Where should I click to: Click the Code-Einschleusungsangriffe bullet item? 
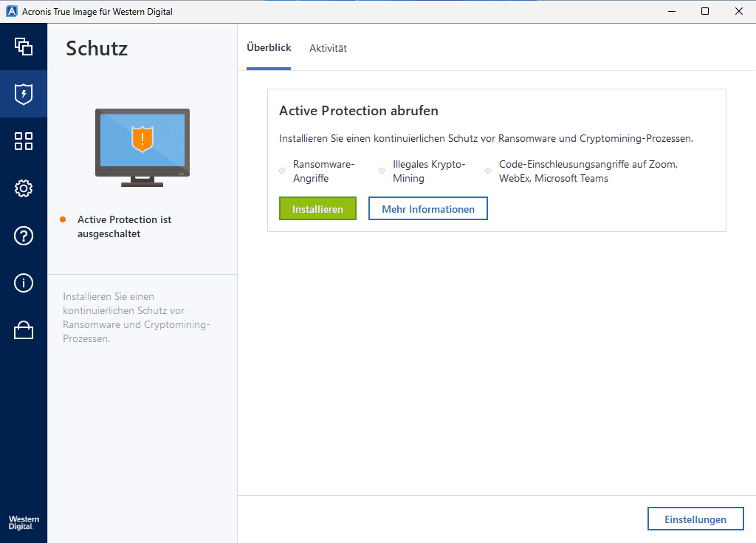(588, 171)
